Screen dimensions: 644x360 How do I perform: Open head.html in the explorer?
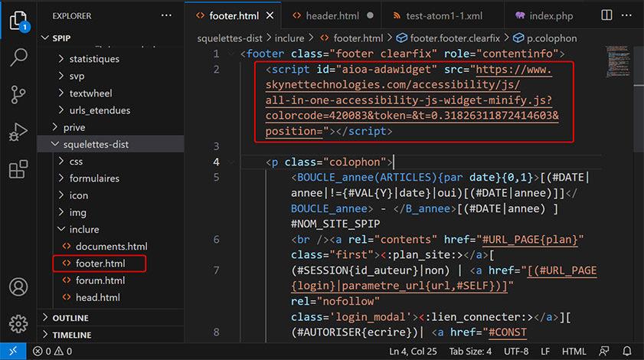[x=98, y=297]
